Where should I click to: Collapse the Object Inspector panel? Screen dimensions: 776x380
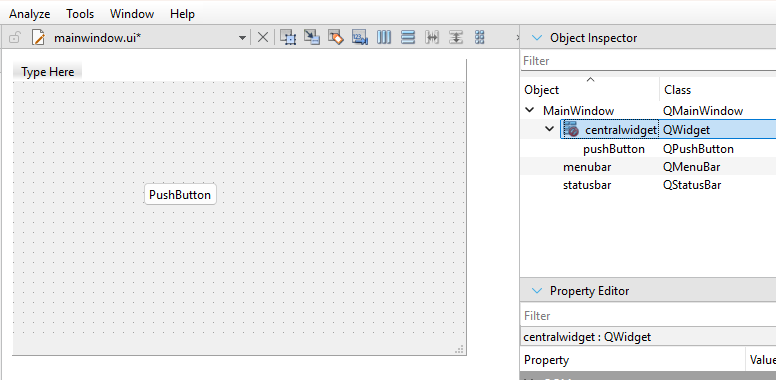tap(536, 38)
